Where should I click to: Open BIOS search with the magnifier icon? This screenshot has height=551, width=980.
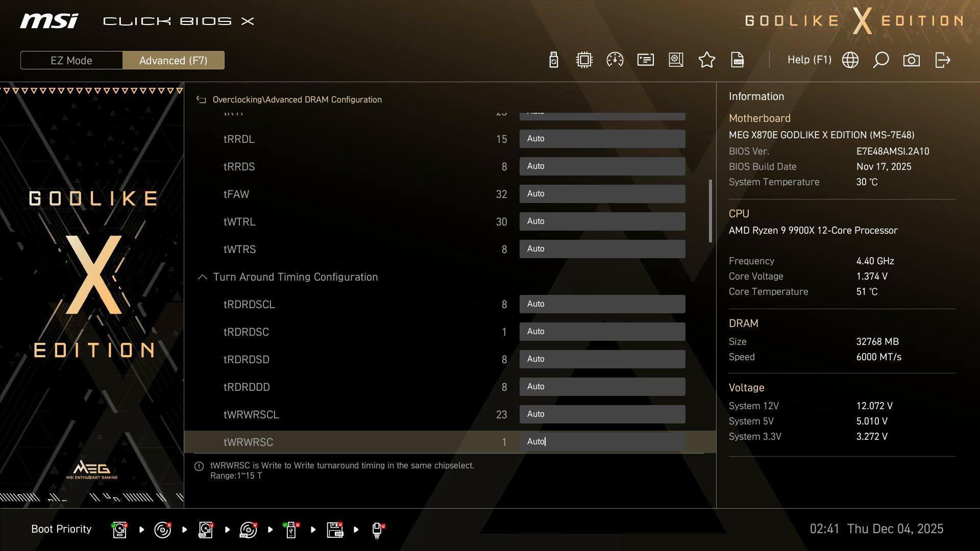(880, 60)
